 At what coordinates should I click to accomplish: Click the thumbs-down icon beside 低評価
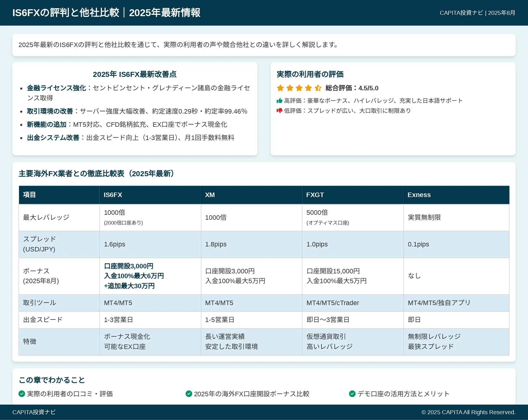point(279,111)
